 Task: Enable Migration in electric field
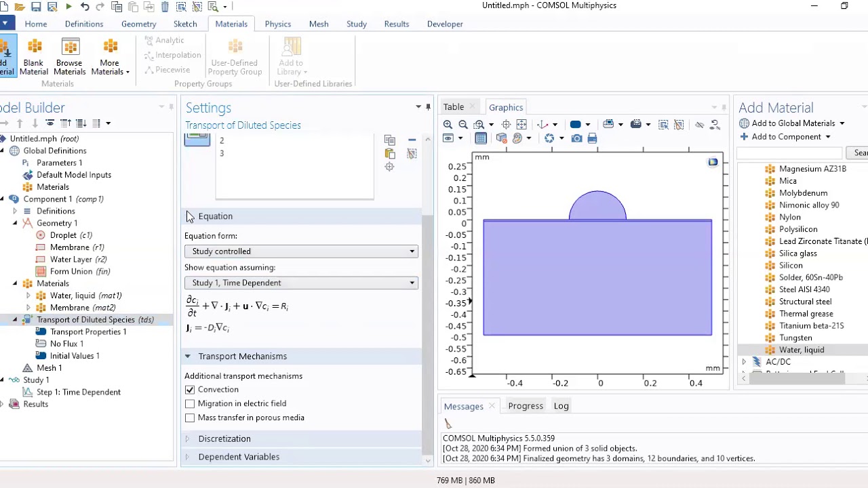[x=190, y=404]
